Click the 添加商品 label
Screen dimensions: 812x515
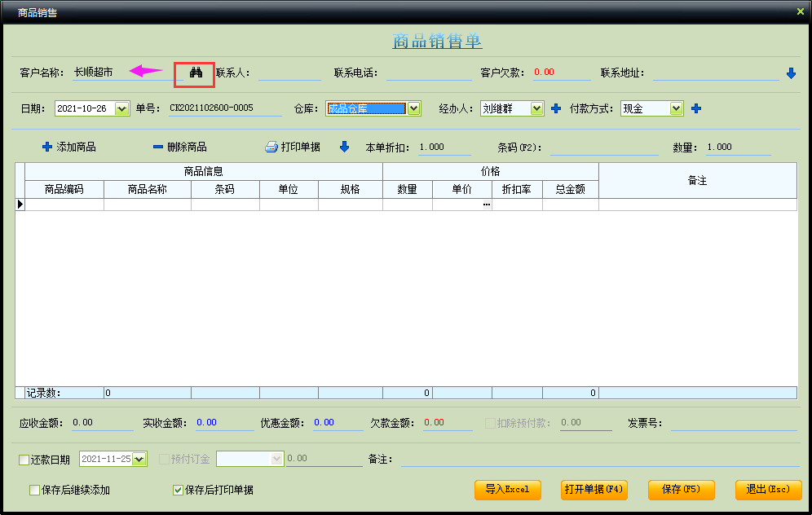(x=76, y=147)
